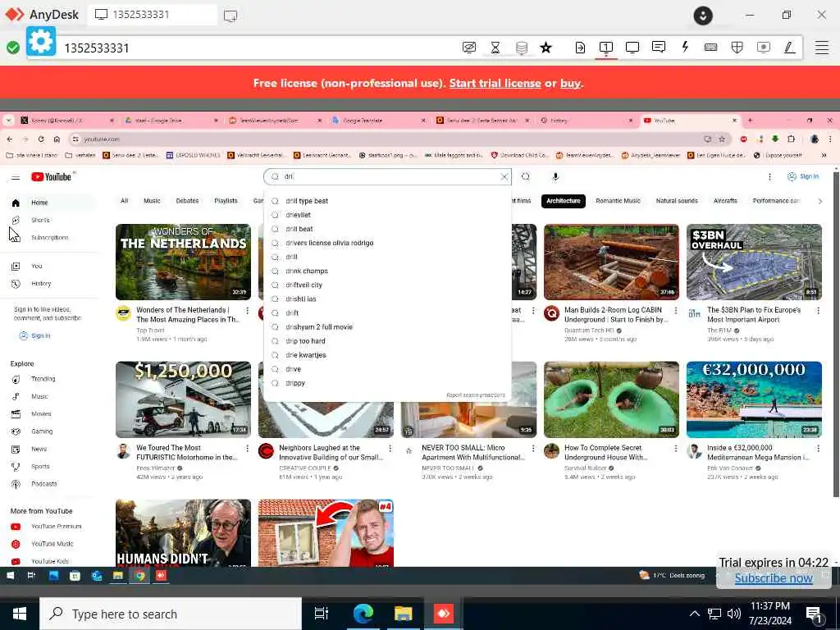Select the Natural sounds filter chip
840x630 pixels.
pos(677,201)
